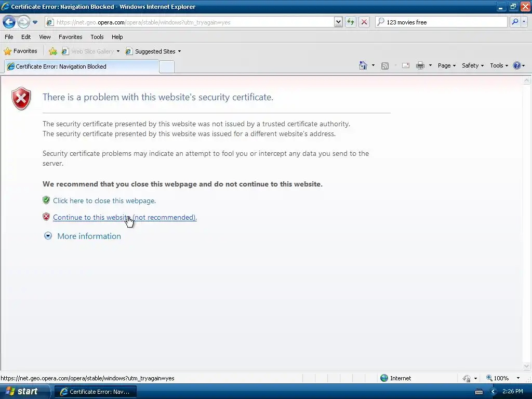Click the Home icon in command bar
Viewport: 532px width, 399px height.
[363, 65]
